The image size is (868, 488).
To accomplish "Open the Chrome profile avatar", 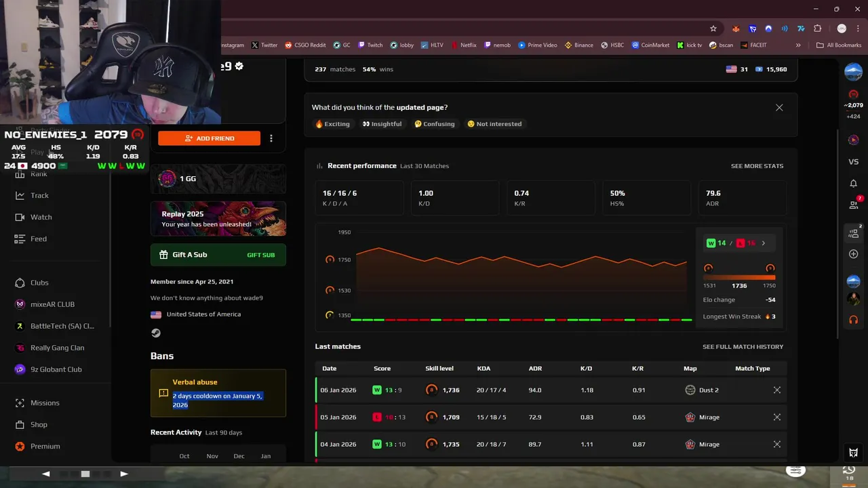I will pyautogui.click(x=842, y=28).
